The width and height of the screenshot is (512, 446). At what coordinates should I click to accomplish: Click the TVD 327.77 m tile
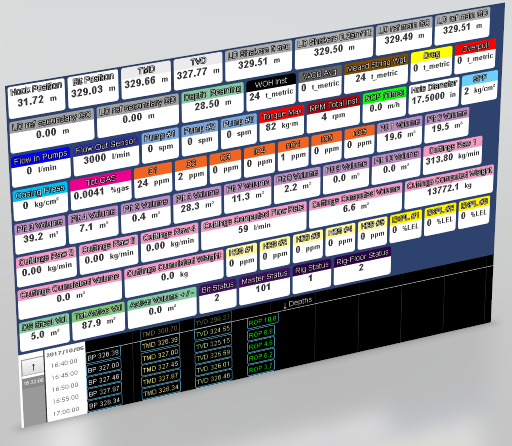[x=198, y=70]
